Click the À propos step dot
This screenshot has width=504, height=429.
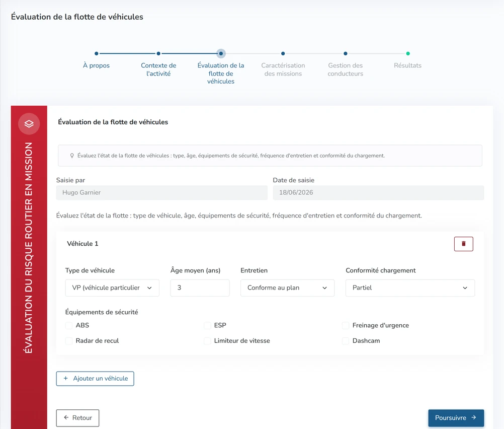(x=97, y=53)
